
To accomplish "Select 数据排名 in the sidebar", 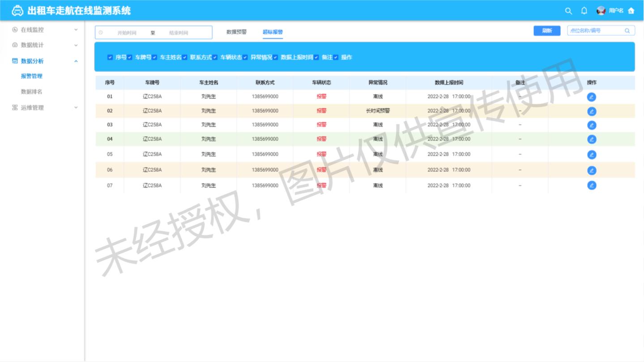I will tap(31, 92).
